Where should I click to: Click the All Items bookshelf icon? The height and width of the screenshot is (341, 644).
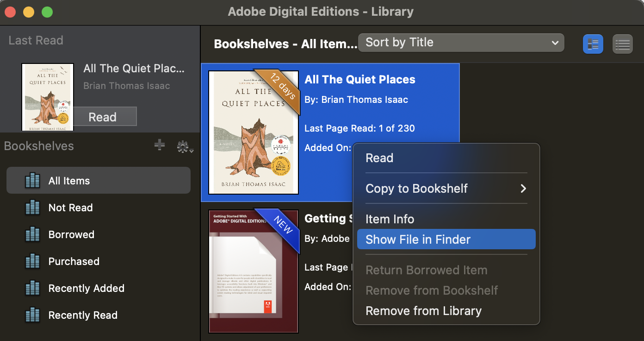[32, 181]
